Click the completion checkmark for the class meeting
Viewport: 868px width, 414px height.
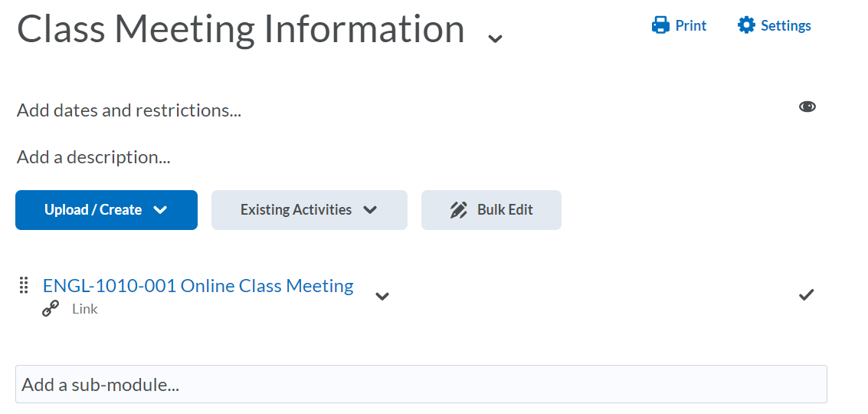click(x=806, y=294)
